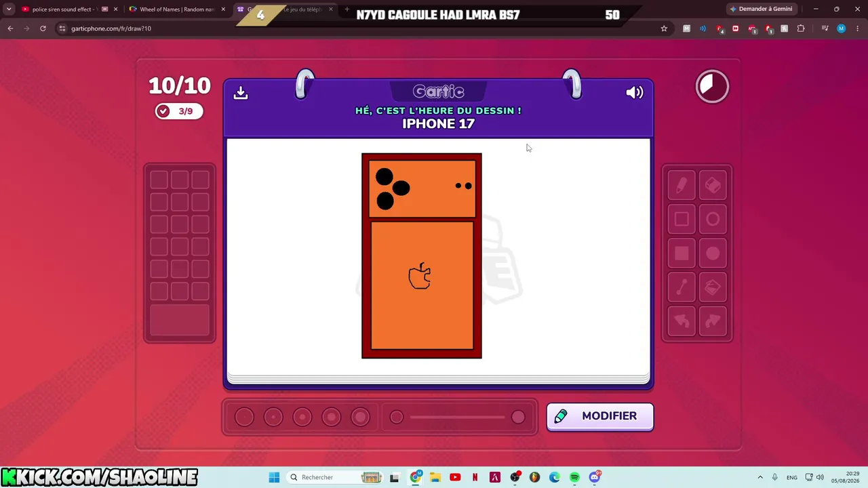The width and height of the screenshot is (868, 488).
Task: Pick the filled rectangle tool
Action: [682, 253]
